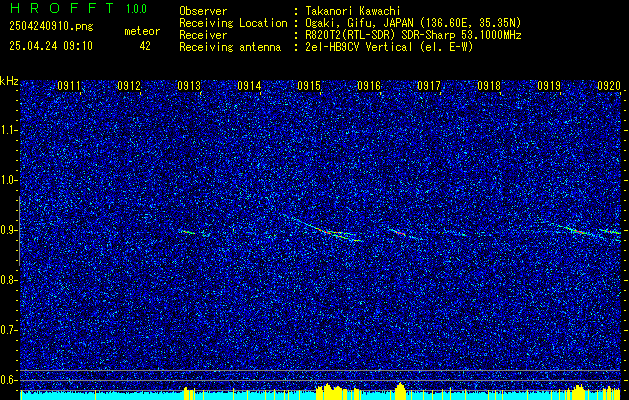
Task: Click the 0919 time marker
Action: tap(549, 85)
